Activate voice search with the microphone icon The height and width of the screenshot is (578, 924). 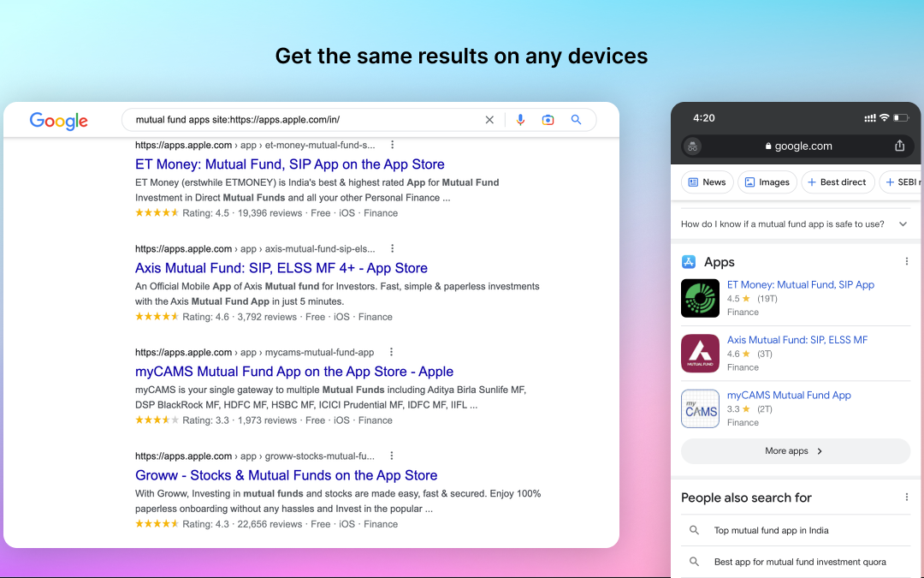click(x=521, y=120)
